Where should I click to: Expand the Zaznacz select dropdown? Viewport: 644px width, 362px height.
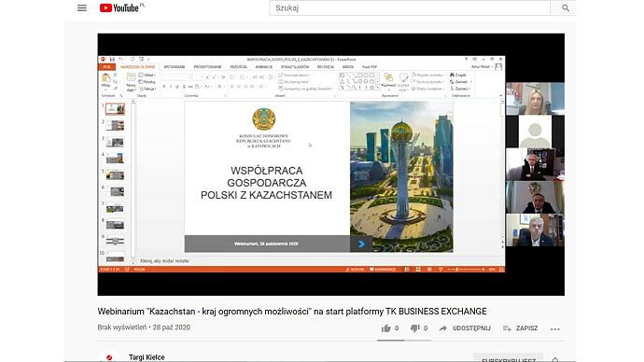point(460,89)
